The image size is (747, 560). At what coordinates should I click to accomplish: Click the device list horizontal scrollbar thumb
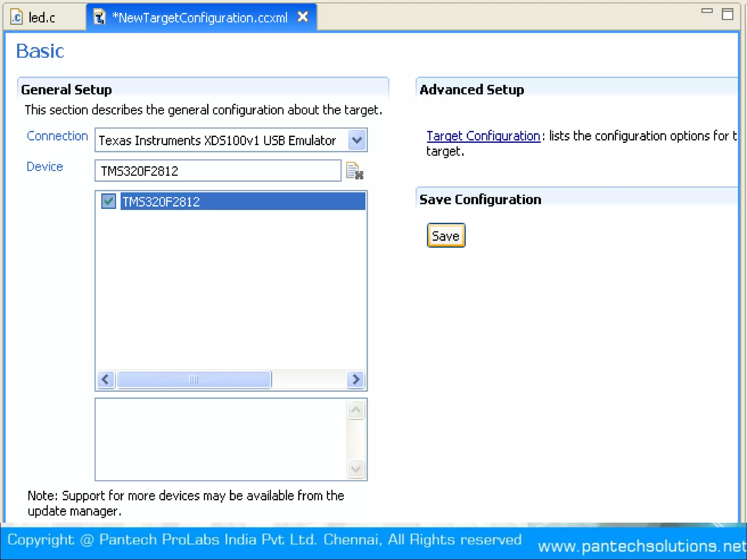(193, 380)
